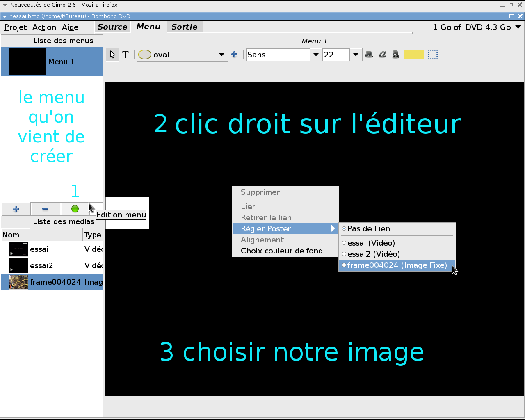Image resolution: width=525 pixels, height=420 pixels.
Task: Click green Edition menu button
Action: [75, 209]
